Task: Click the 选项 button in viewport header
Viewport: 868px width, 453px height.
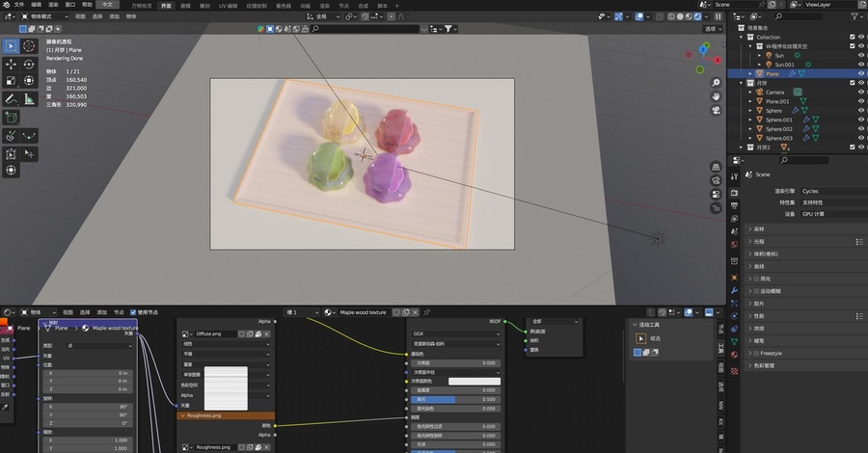Action: click(x=713, y=29)
